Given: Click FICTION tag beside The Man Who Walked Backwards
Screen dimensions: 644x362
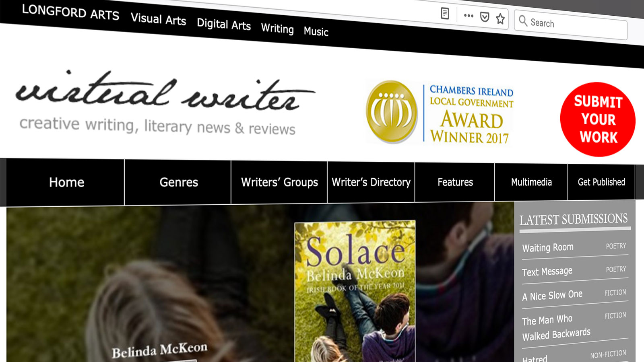Looking at the screenshot, I should coord(615,316).
